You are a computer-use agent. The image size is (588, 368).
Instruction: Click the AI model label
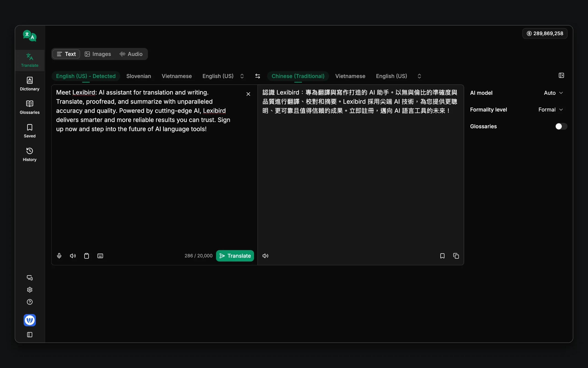pos(481,93)
